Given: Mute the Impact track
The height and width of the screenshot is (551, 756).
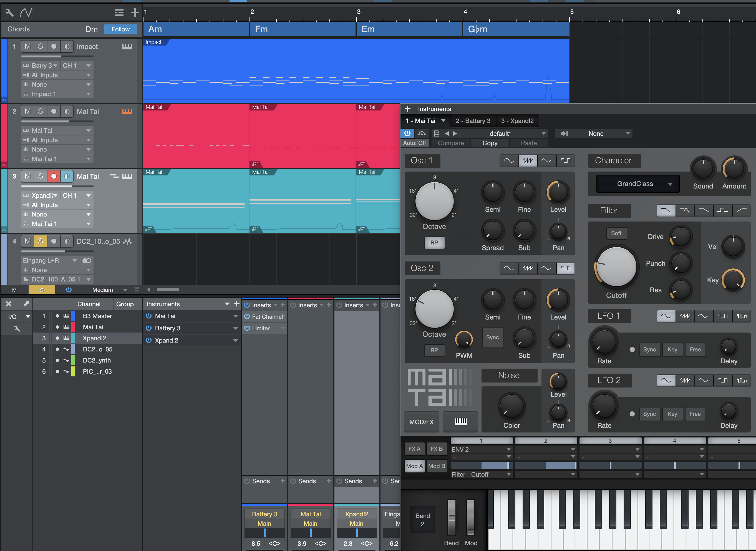Looking at the screenshot, I should [x=28, y=46].
